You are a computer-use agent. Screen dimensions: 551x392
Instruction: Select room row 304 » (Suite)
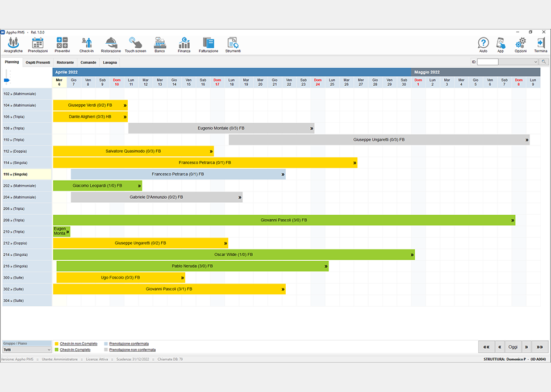click(27, 301)
